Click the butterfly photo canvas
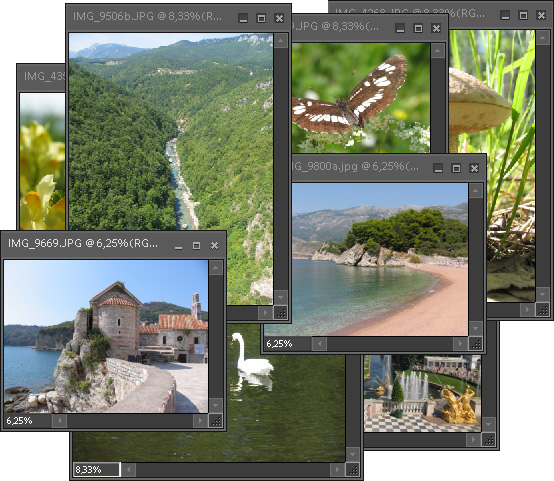The height and width of the screenshot is (481, 554). tap(361, 98)
